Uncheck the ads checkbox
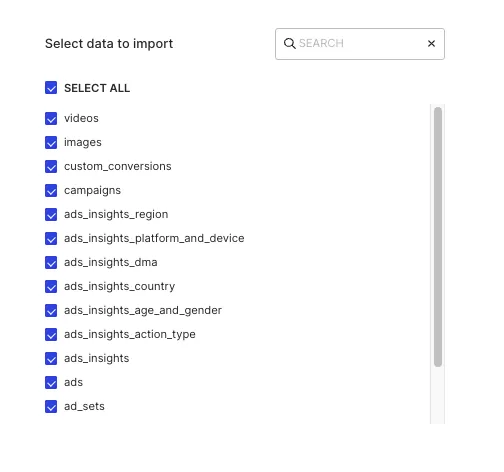This screenshot has height=472, width=504. [51, 382]
